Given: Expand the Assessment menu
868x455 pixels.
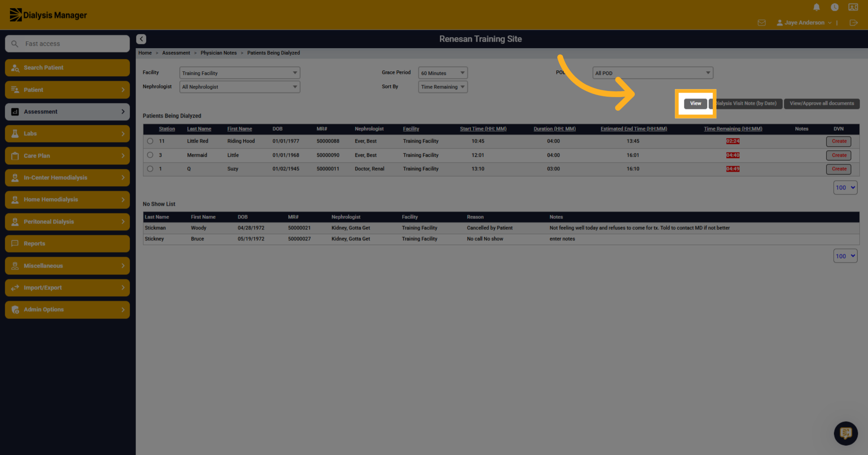Looking at the screenshot, I should [x=67, y=112].
